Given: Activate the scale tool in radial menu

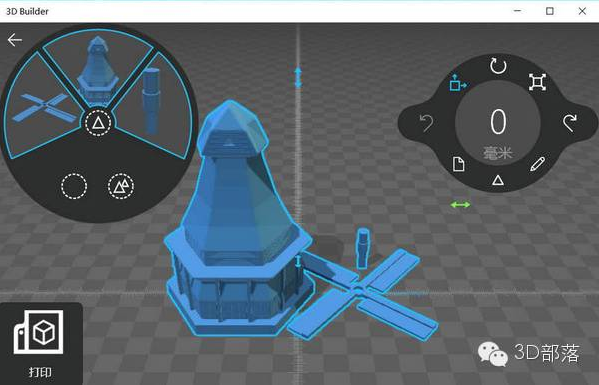Looking at the screenshot, I should 537,82.
